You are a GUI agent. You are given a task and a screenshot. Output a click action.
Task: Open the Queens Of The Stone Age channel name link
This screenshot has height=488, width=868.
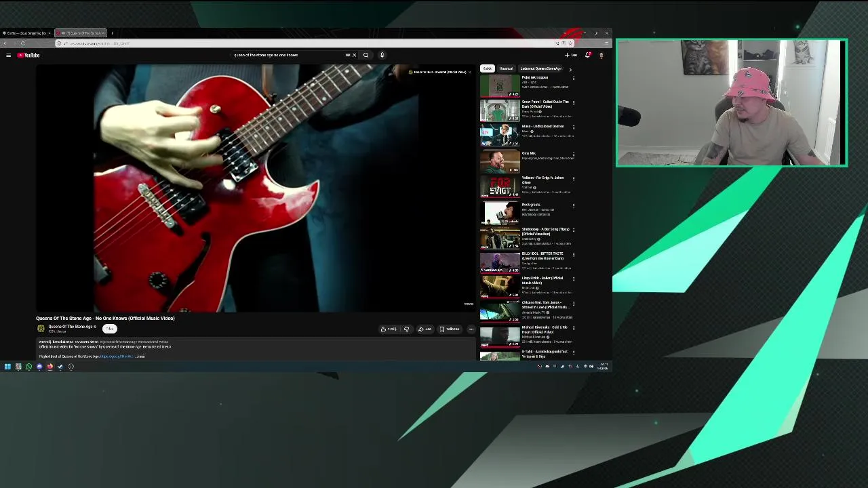72,327
